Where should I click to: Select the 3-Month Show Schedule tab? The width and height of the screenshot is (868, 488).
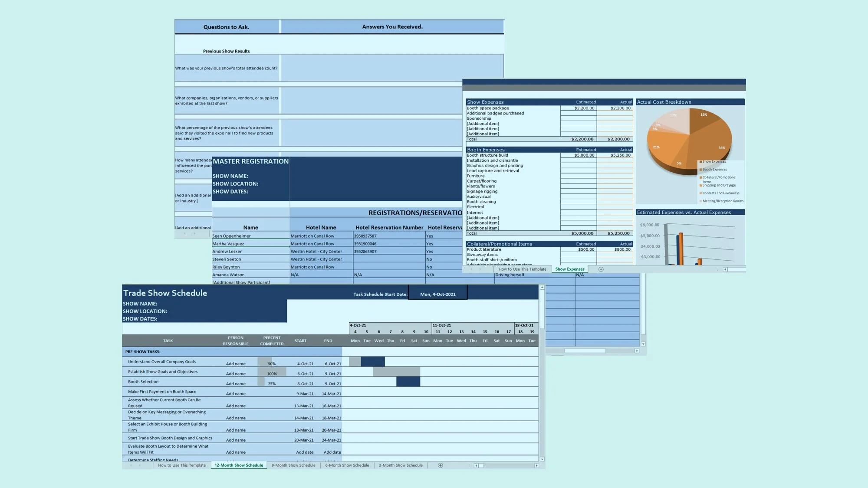pos(400,465)
